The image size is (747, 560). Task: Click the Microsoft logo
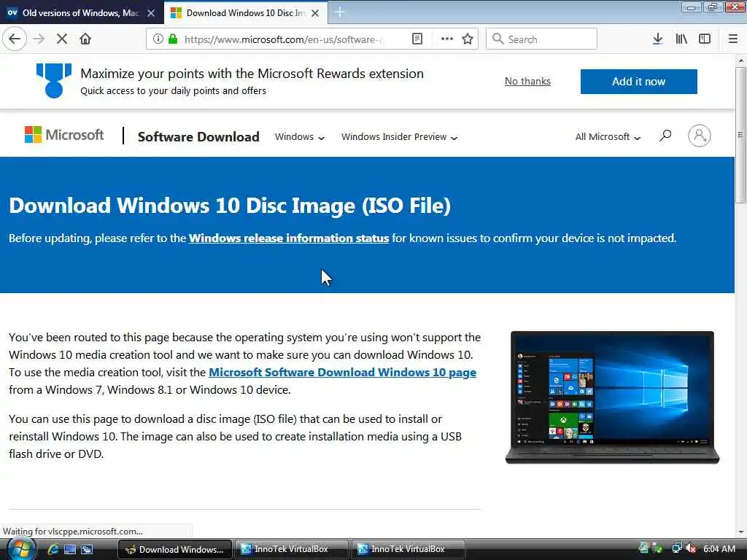(64, 135)
